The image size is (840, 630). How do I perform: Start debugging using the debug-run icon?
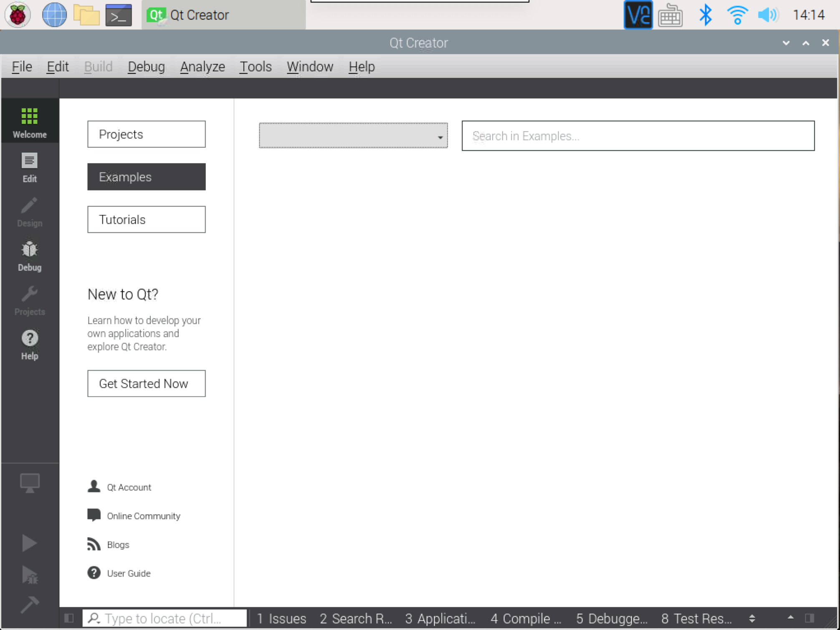(x=29, y=575)
